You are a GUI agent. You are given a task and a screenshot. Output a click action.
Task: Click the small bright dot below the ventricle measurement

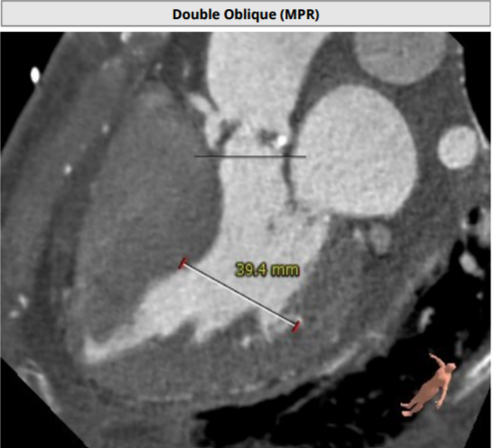[246, 341]
